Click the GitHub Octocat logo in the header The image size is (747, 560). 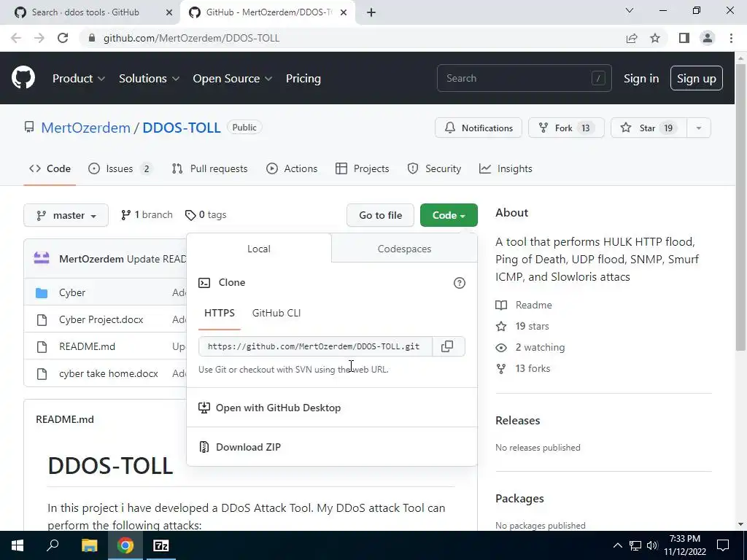point(23,78)
